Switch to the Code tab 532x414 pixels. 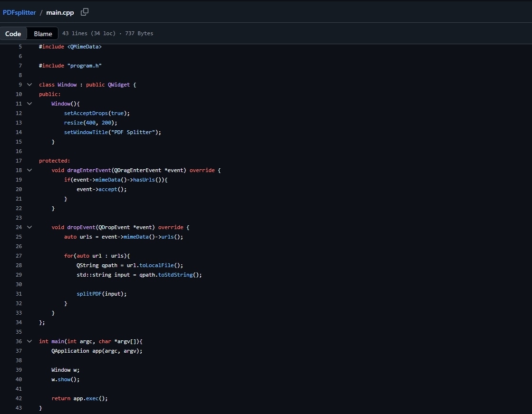click(13, 34)
